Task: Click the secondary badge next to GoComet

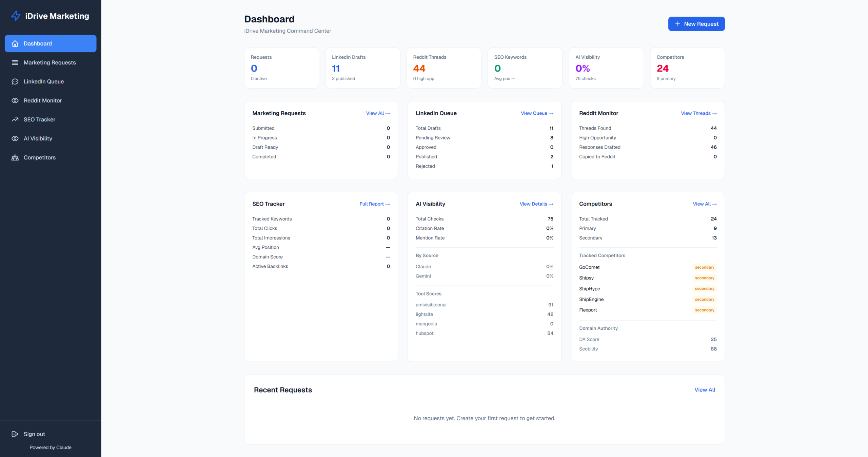Action: pyautogui.click(x=705, y=267)
